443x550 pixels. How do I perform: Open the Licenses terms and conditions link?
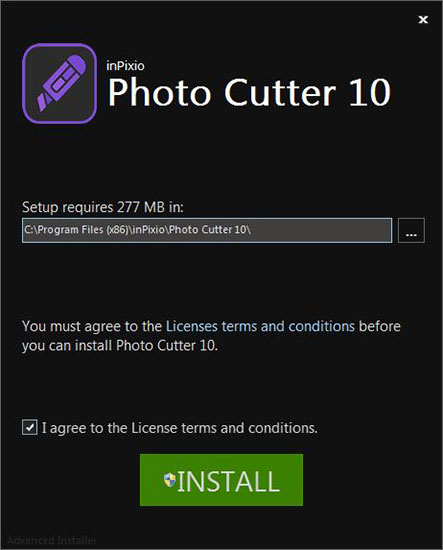click(x=260, y=326)
